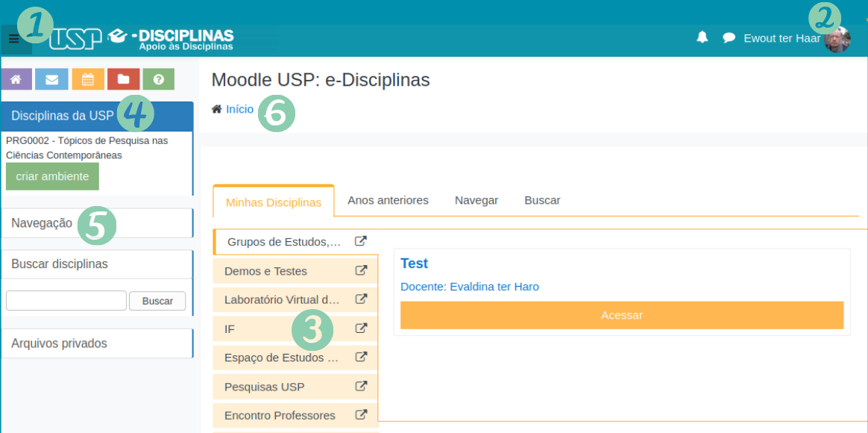Open the hamburger side menu
This screenshot has width=868, height=433.
pos(14,39)
